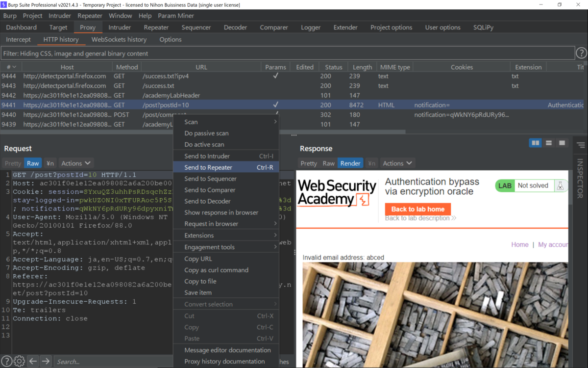Select Copy URL menu entry
The height and width of the screenshot is (368, 588).
pos(226,259)
